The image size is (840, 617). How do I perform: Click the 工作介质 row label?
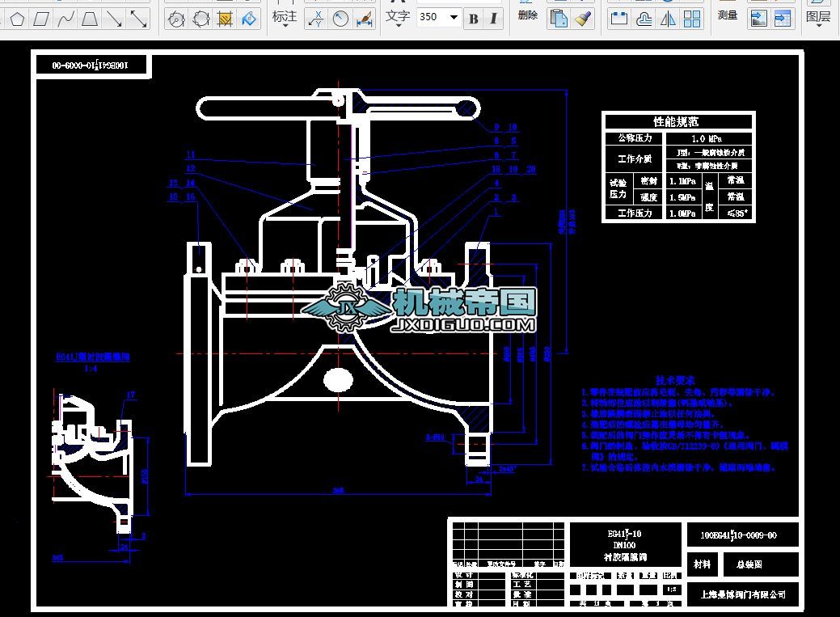click(x=635, y=158)
